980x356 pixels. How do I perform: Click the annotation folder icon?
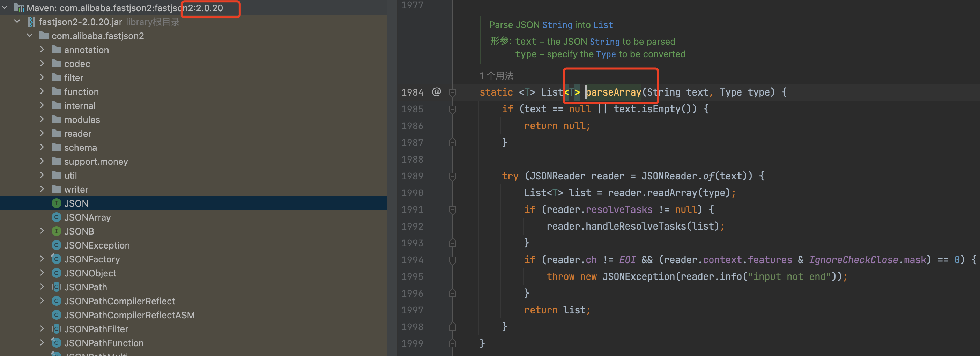(x=57, y=50)
